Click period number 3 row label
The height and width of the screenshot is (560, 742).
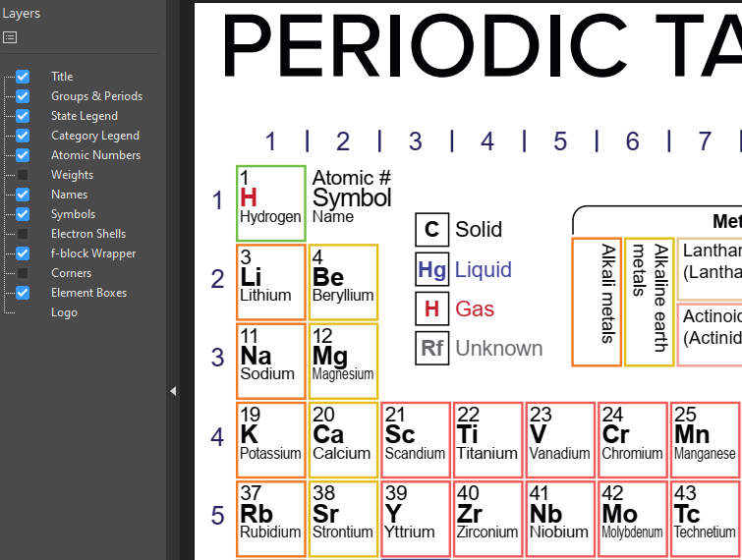point(217,358)
